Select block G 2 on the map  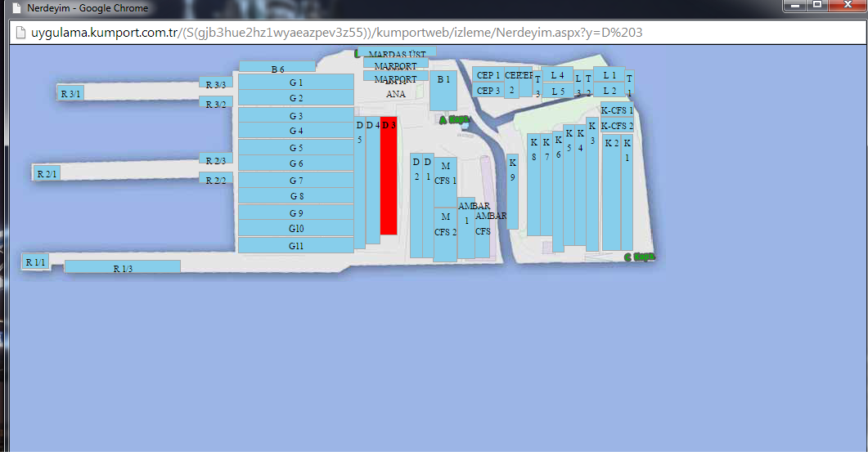tap(296, 97)
